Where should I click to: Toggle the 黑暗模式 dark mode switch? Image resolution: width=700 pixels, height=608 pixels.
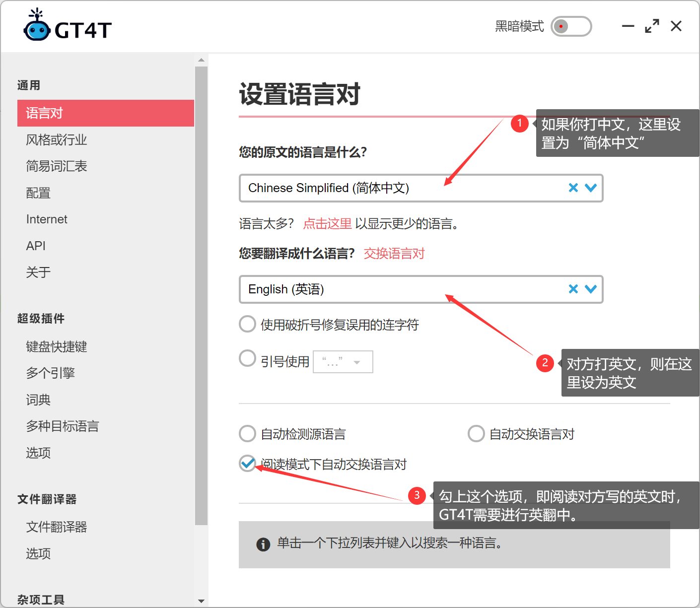point(571,27)
